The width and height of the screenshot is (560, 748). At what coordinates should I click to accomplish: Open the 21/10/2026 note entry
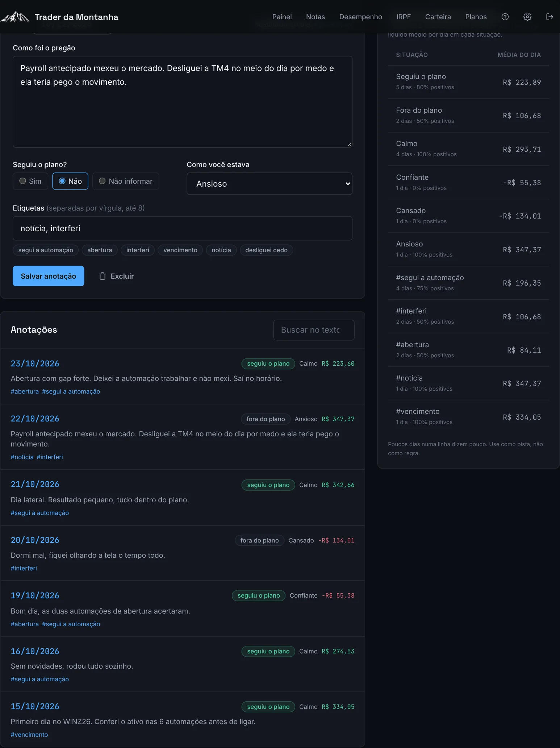click(183, 498)
